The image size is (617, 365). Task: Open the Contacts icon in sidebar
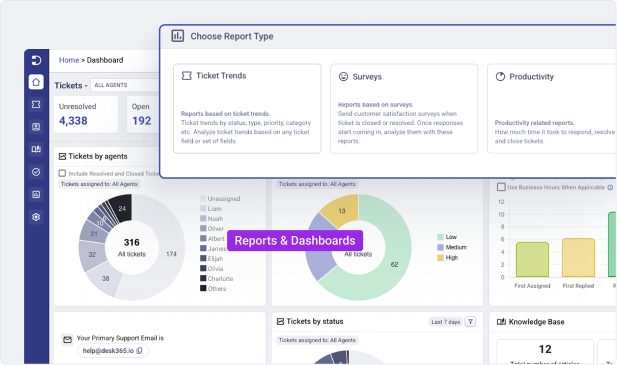[36, 127]
